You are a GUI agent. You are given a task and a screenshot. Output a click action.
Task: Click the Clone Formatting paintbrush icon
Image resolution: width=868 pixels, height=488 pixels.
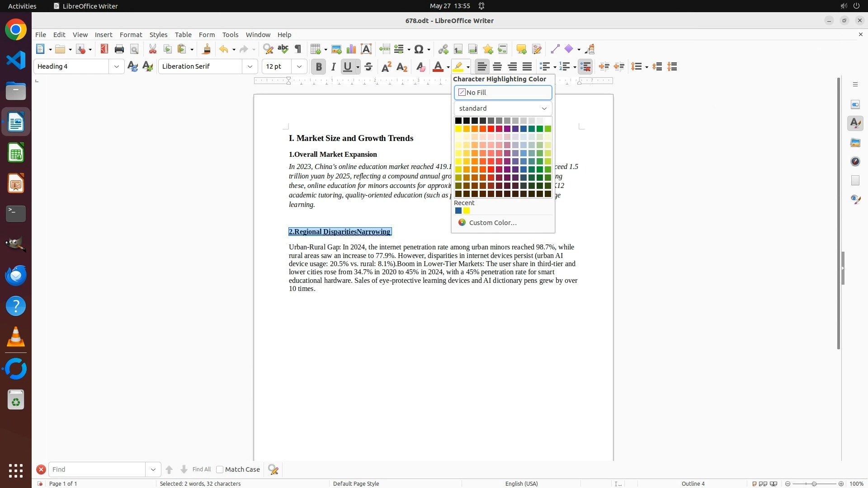pos(207,49)
